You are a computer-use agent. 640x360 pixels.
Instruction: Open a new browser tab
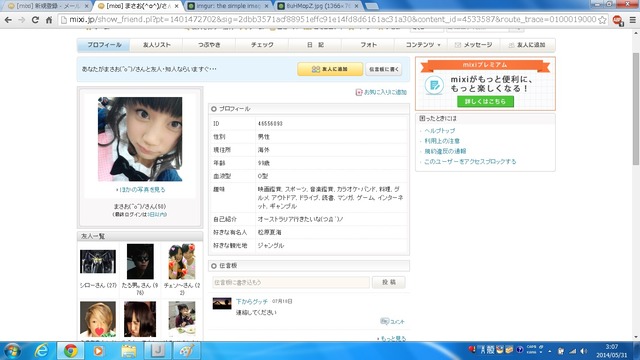(x=371, y=6)
